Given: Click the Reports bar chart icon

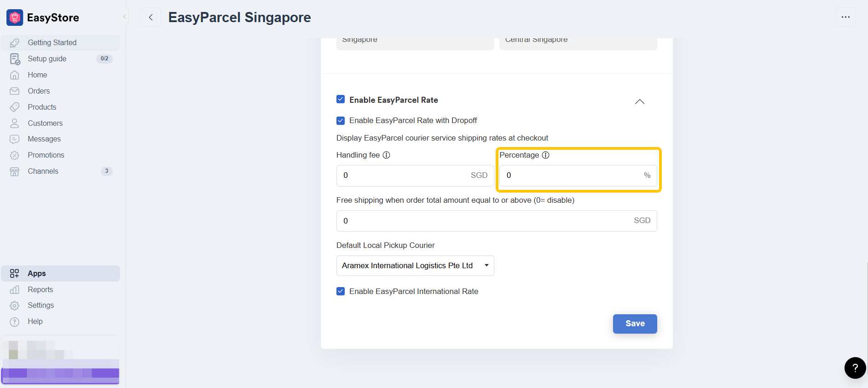Looking at the screenshot, I should [15, 290].
